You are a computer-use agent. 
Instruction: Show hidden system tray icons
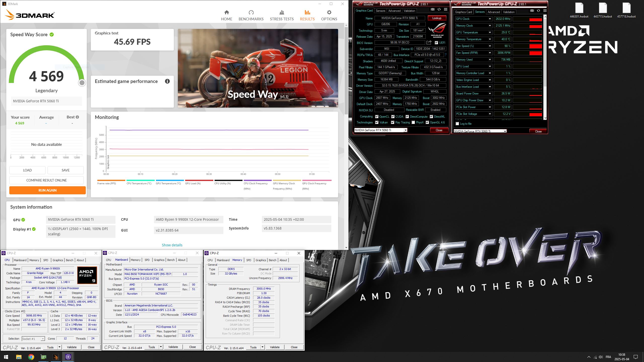click(589, 357)
